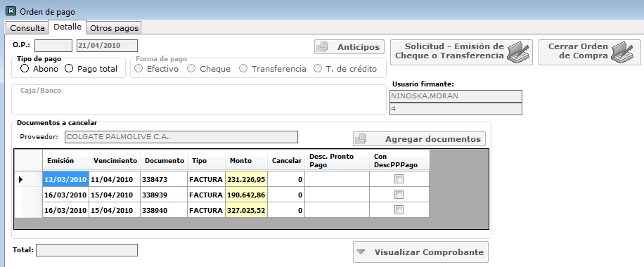Choose T. de crédito payment form
This screenshot has height=267, width=644.
point(318,69)
